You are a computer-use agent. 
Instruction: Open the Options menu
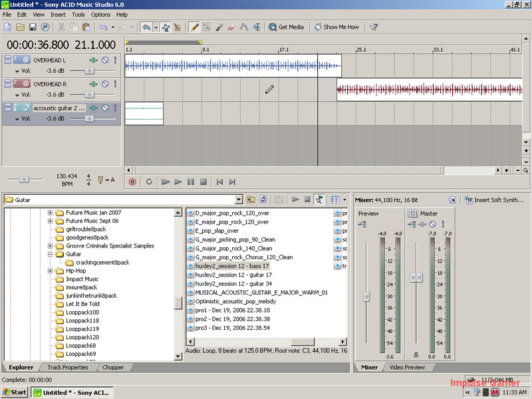[x=100, y=15]
